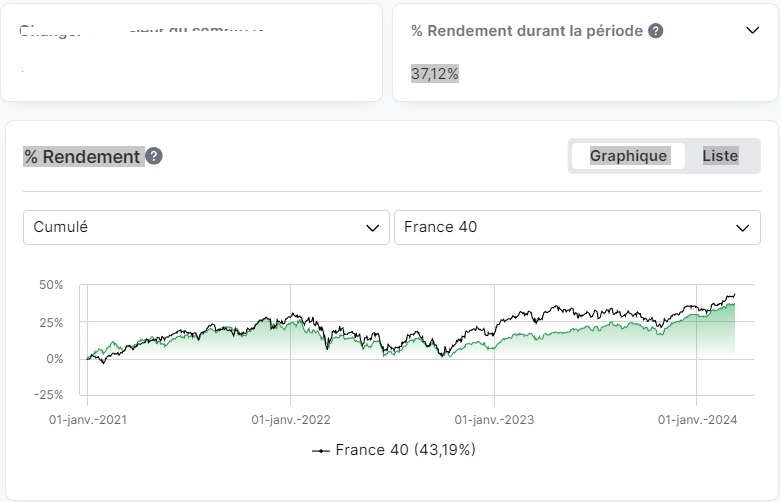Click the France 40 legend line marker

pyautogui.click(x=321, y=450)
